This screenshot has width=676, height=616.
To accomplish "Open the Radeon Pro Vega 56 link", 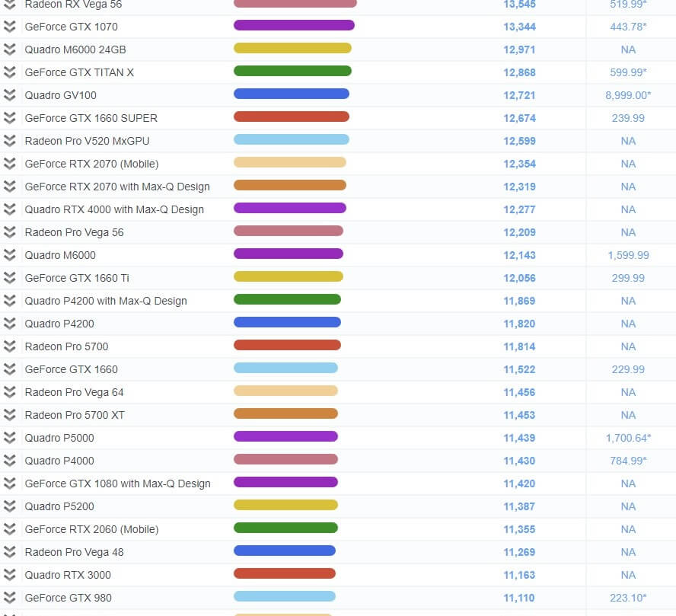I will 74,232.
